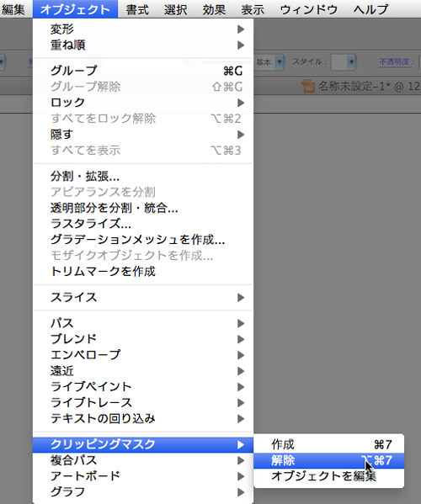Choose 解除 in clipping mask submenu
The image size is (421, 504).
tap(328, 460)
